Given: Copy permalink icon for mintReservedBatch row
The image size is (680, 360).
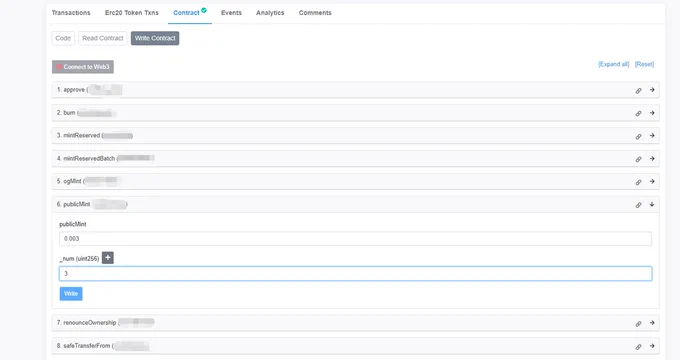Looking at the screenshot, I should click(638, 159).
